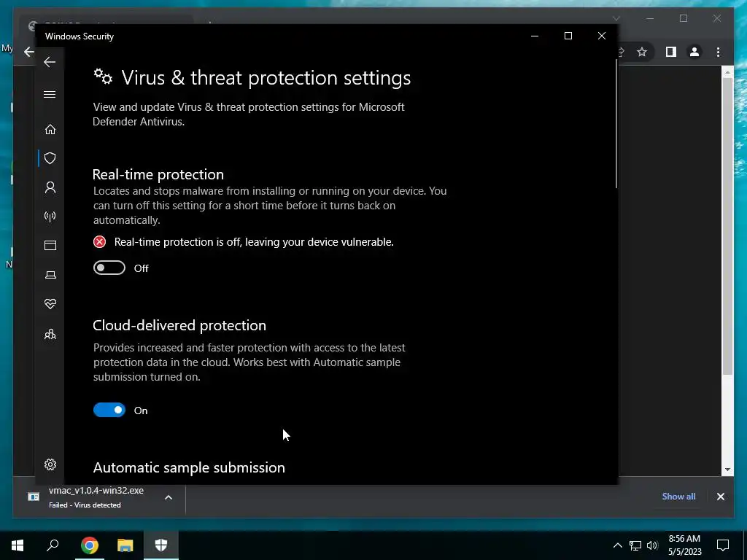Open App & browser control icon
747x560 pixels.
[x=50, y=245]
